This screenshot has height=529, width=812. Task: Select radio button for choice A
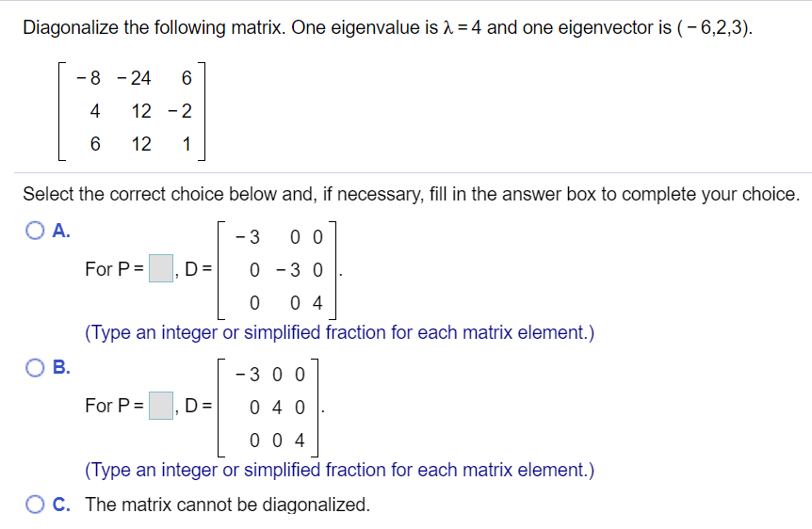pyautogui.click(x=35, y=231)
